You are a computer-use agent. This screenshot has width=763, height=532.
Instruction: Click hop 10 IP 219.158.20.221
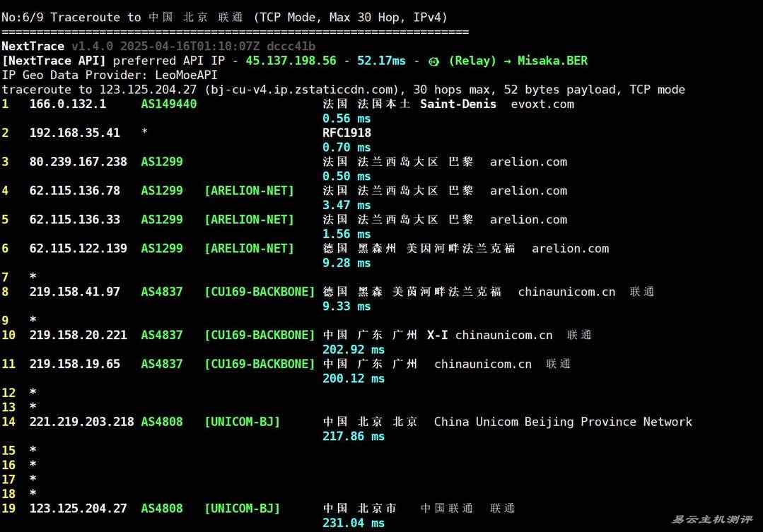[78, 335]
